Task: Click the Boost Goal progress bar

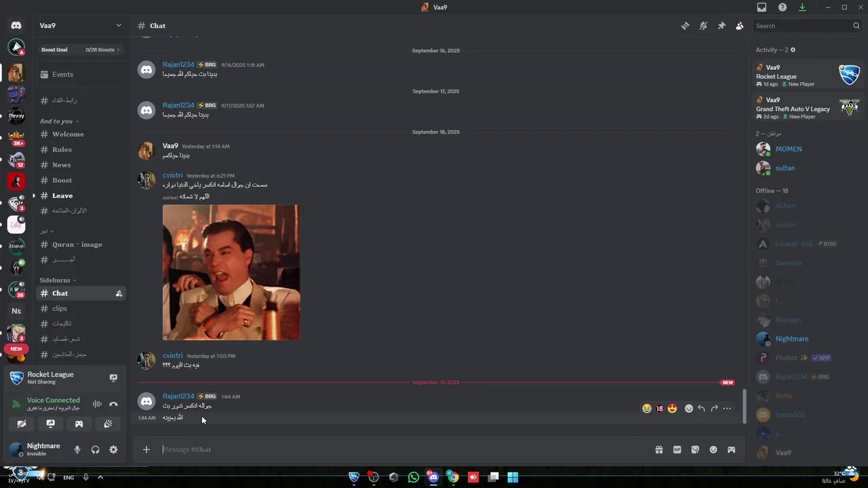Action: click(81, 49)
